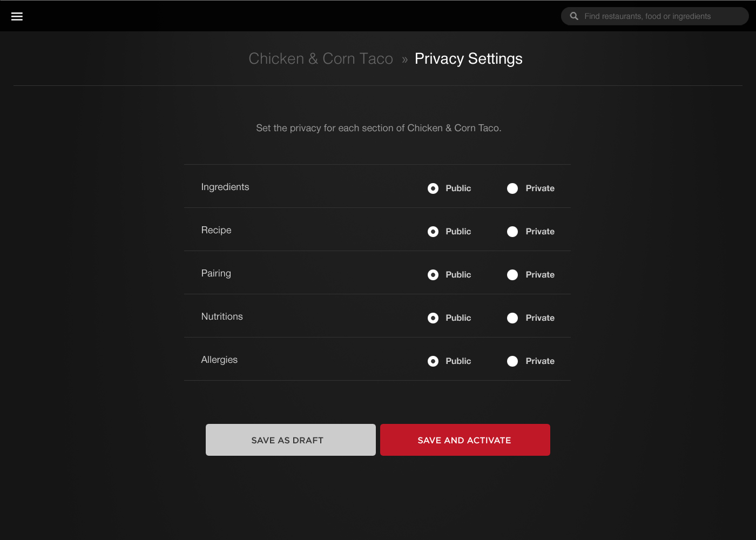Go back to Chicken & Corn Taco breadcrumb
This screenshot has width=756, height=540.
point(321,58)
